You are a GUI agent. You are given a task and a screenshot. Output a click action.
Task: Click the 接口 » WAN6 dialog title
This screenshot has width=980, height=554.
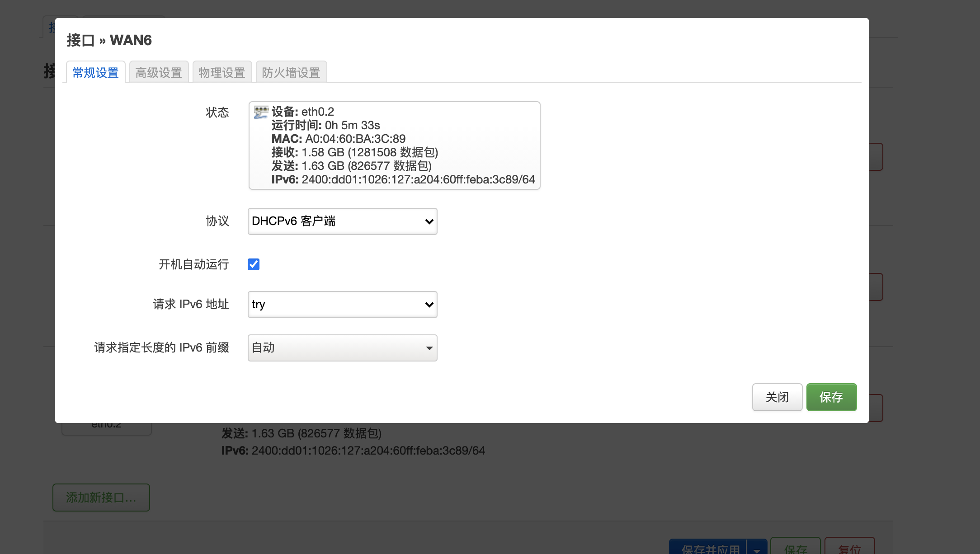tap(109, 40)
